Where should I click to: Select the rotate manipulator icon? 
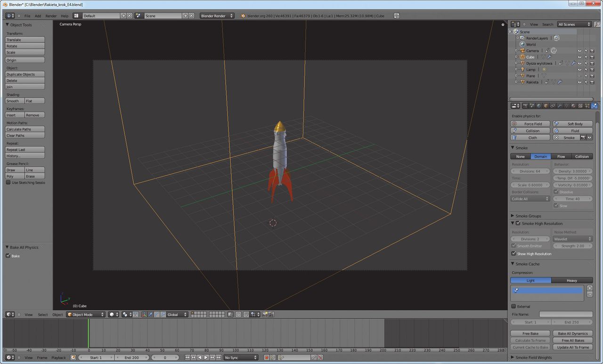pyautogui.click(x=157, y=315)
